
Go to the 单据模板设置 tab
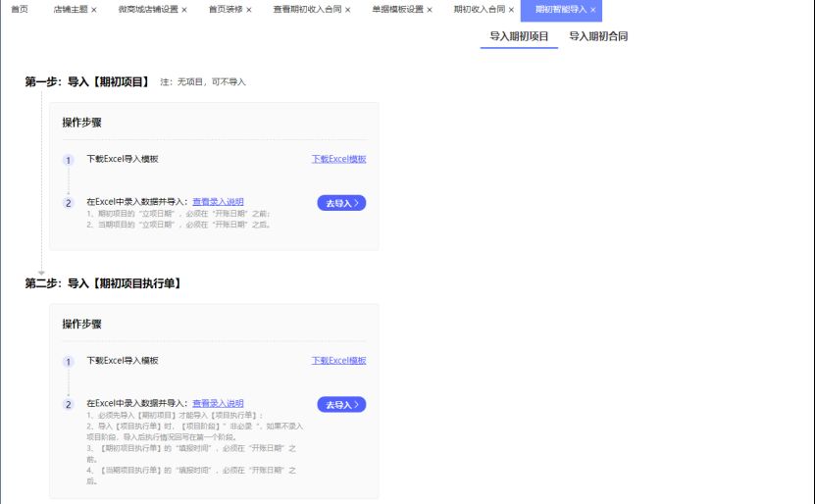pos(397,10)
